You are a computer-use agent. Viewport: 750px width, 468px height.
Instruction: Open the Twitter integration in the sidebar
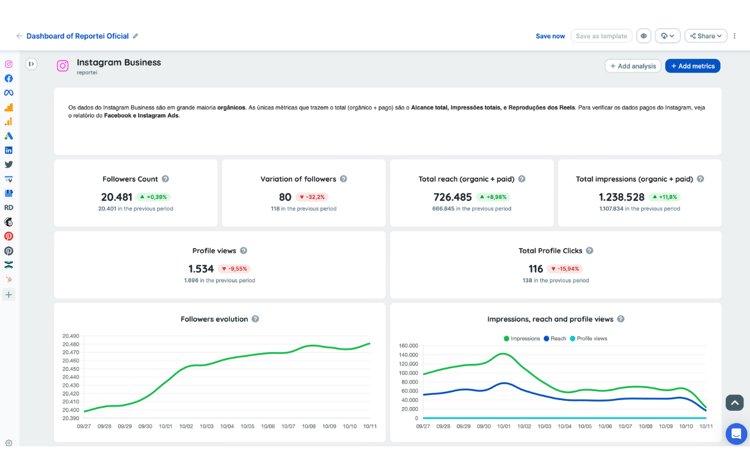click(x=9, y=165)
